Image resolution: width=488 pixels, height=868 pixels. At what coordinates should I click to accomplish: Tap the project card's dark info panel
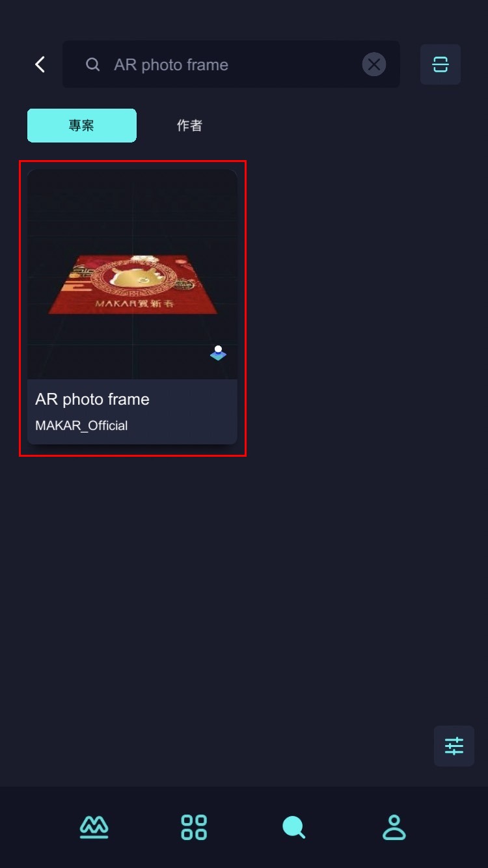pos(132,412)
